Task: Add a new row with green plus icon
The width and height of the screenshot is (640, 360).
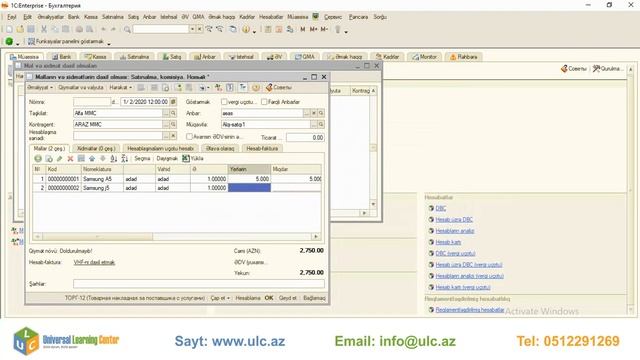Action: click(38, 158)
